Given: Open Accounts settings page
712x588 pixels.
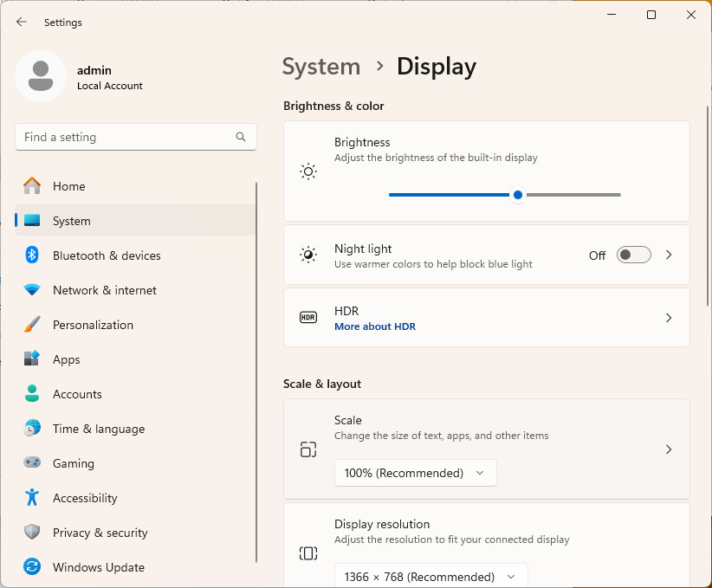Looking at the screenshot, I should 135,394.
